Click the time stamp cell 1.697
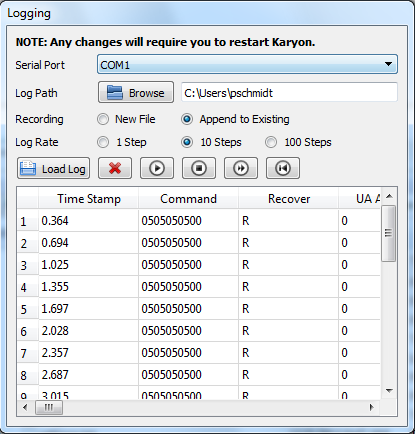Screen dimensions: 415x434 click(88, 309)
